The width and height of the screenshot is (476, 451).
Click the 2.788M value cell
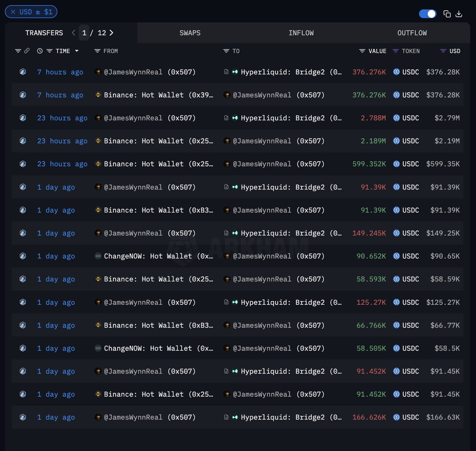click(373, 118)
